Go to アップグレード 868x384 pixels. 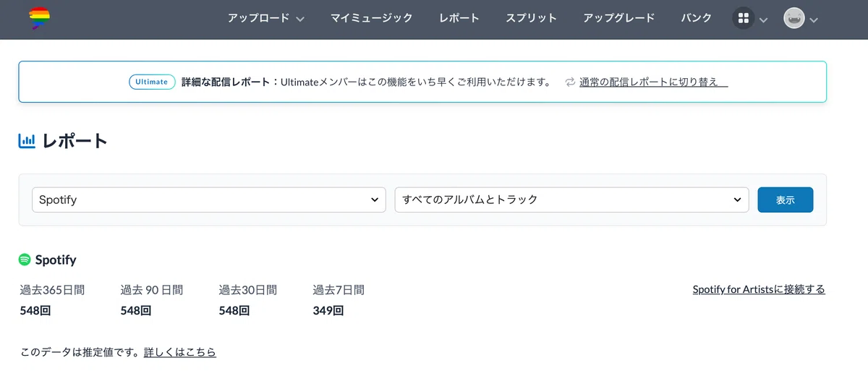619,18
